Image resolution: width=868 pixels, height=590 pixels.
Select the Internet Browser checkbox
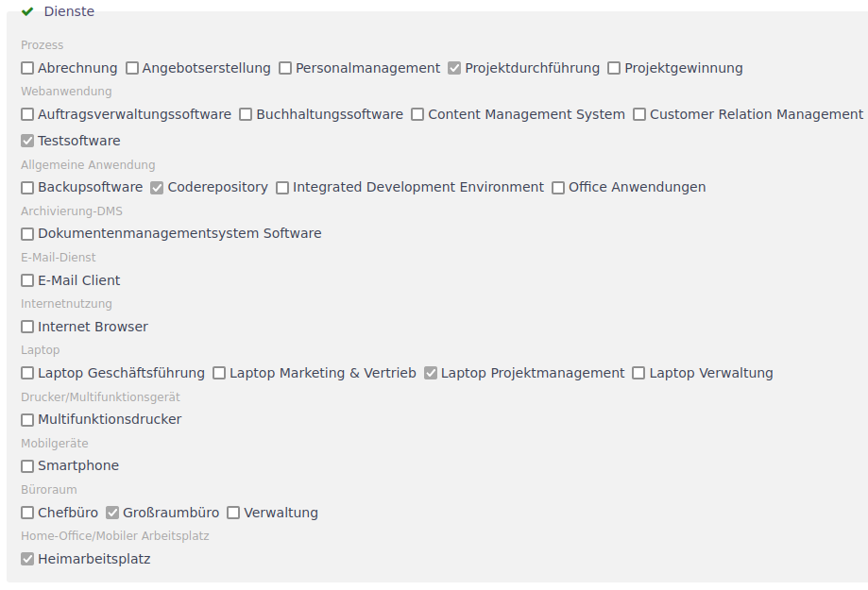pyautogui.click(x=27, y=327)
